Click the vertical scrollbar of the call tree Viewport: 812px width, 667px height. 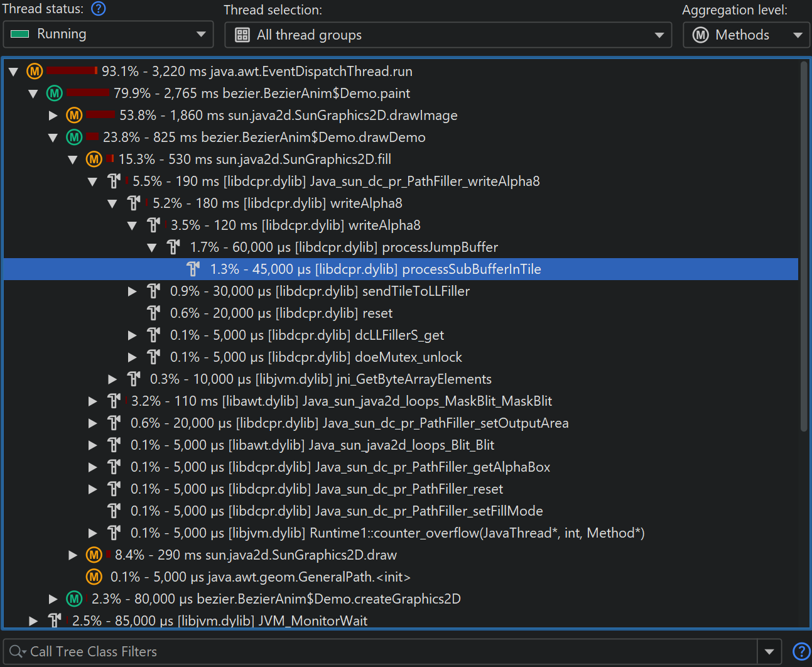pyautogui.click(x=804, y=245)
